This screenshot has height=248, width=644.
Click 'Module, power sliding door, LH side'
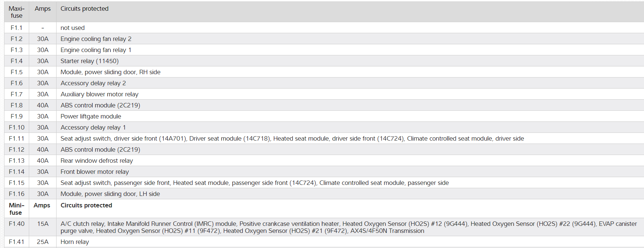(110, 194)
